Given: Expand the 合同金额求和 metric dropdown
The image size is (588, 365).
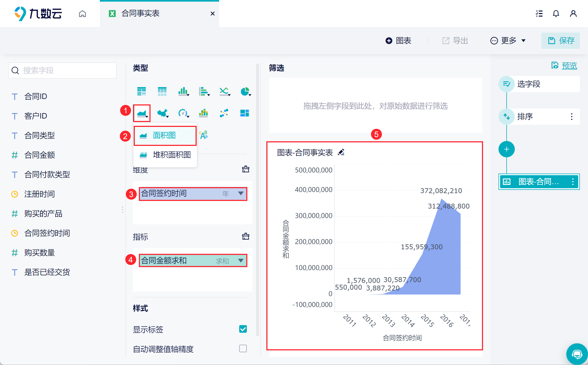Looking at the screenshot, I should (241, 261).
